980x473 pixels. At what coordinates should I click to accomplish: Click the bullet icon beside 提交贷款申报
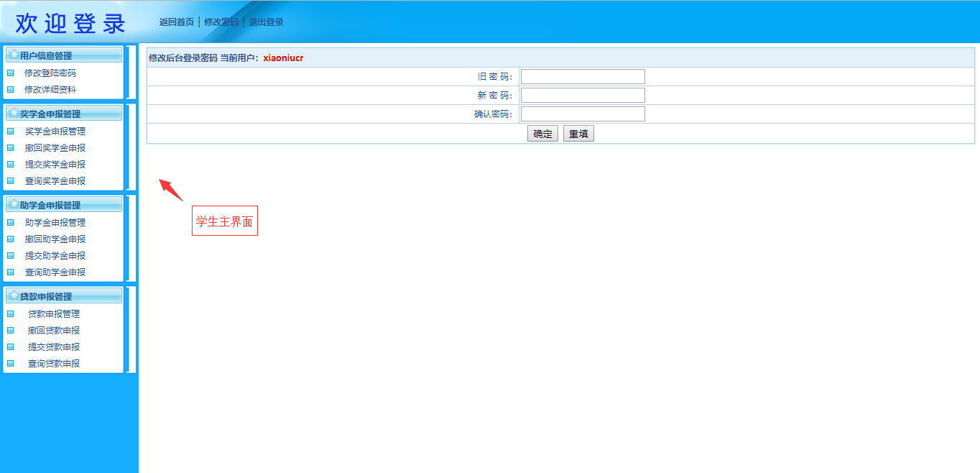[x=11, y=347]
